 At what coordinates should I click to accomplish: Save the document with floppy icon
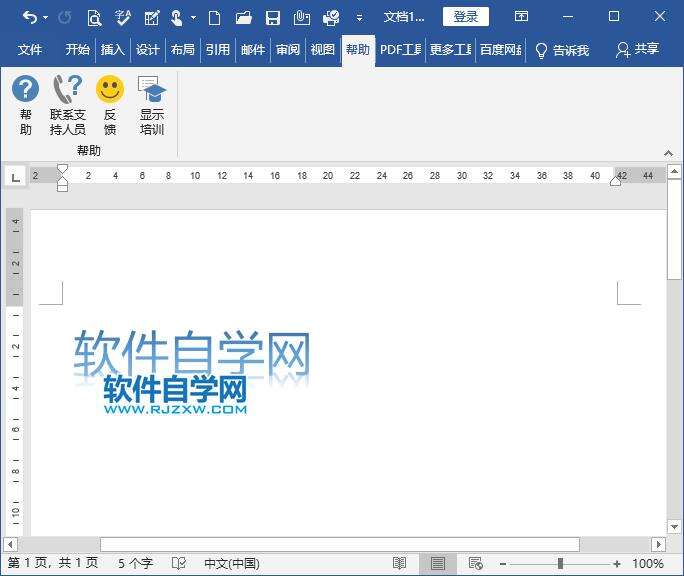273,18
